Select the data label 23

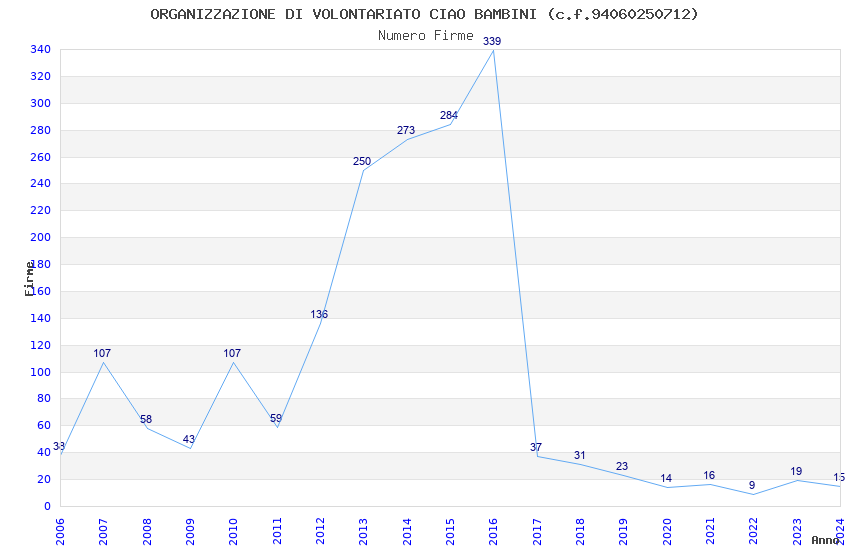pyautogui.click(x=622, y=467)
